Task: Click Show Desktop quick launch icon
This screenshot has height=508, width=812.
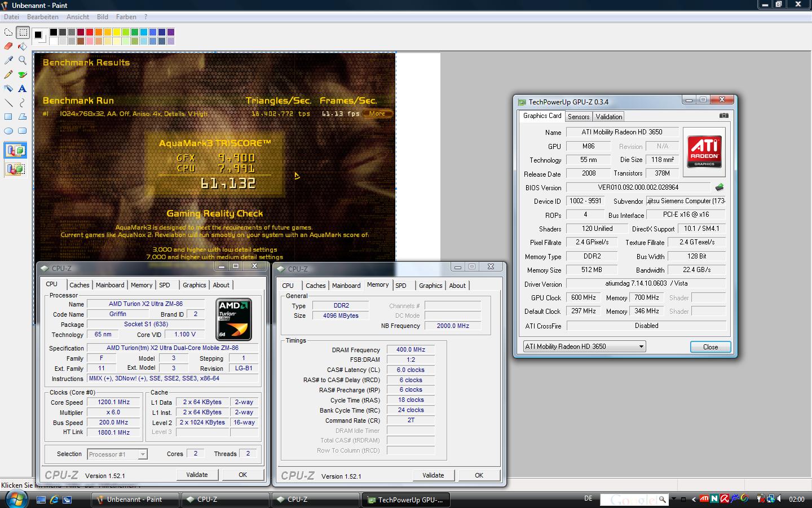Action: tap(41, 500)
